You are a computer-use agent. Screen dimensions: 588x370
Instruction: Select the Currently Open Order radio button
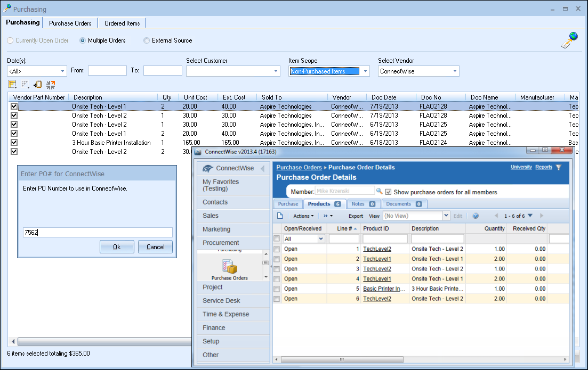10,40
